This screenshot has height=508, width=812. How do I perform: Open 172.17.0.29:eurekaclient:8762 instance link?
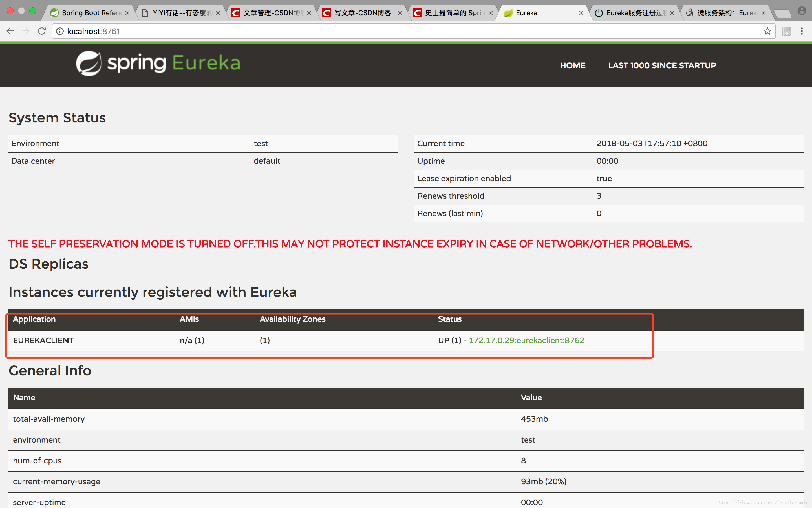(526, 340)
